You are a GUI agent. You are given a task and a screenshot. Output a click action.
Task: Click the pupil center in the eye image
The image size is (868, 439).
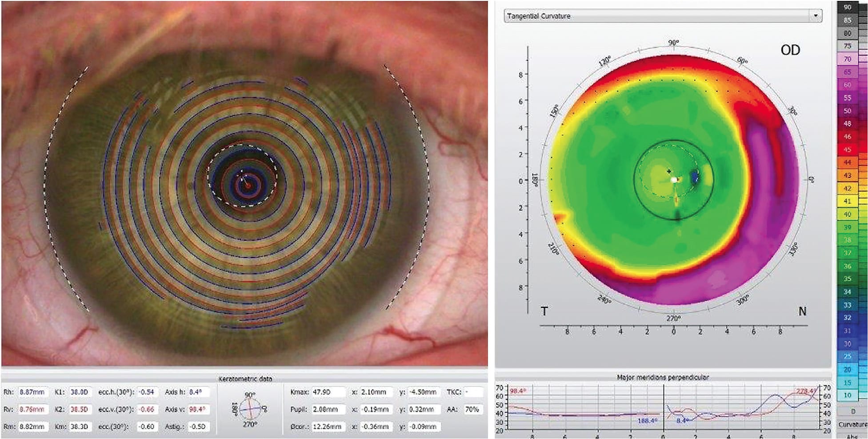242,175
